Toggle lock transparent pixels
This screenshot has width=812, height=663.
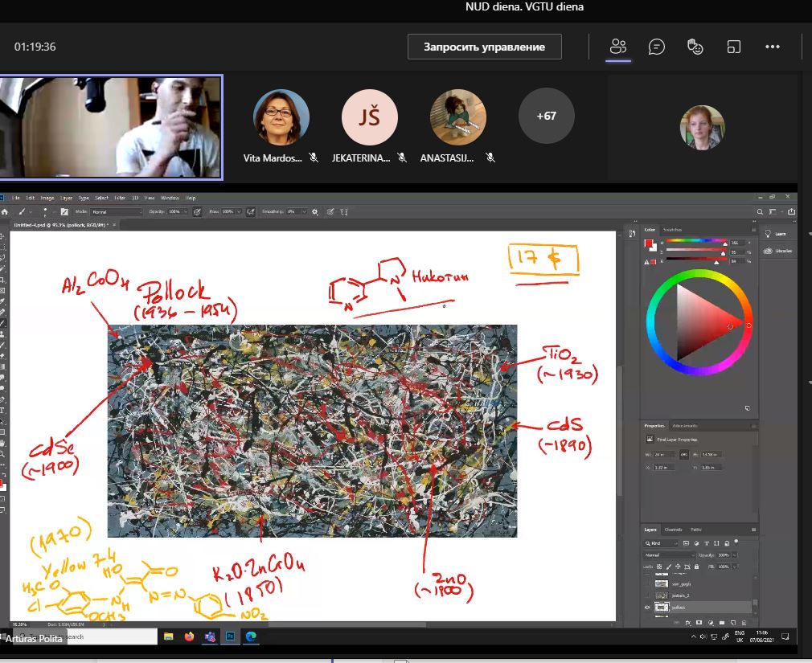pos(659,567)
